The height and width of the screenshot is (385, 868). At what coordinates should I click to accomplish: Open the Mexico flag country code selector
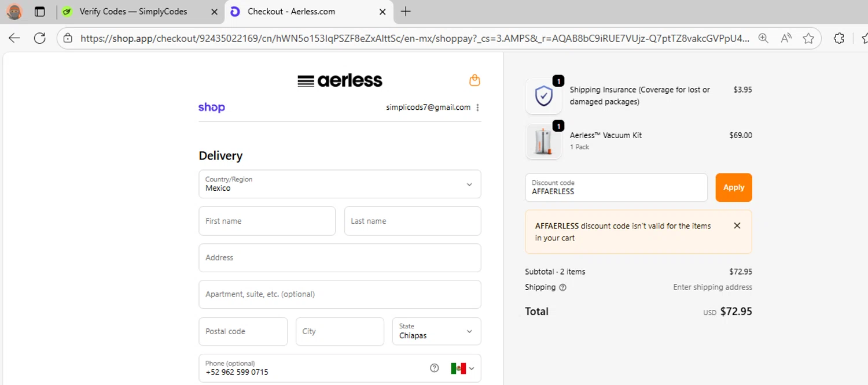pyautogui.click(x=462, y=368)
